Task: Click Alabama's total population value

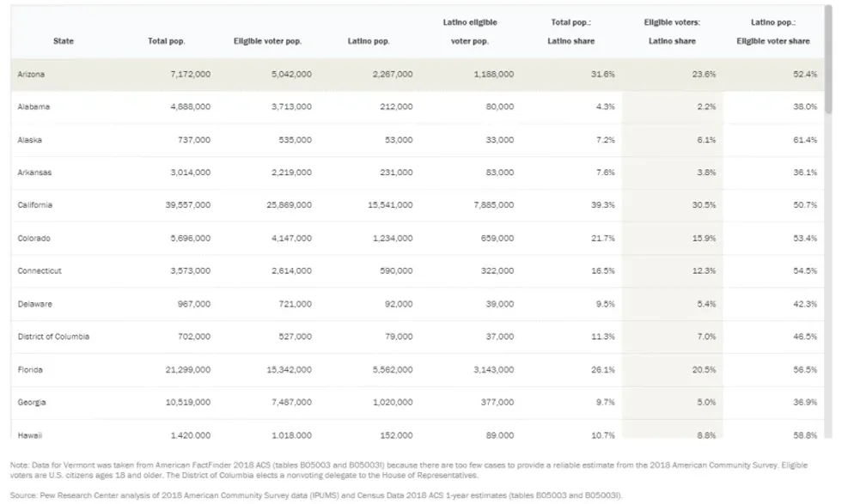Action: tap(191, 107)
